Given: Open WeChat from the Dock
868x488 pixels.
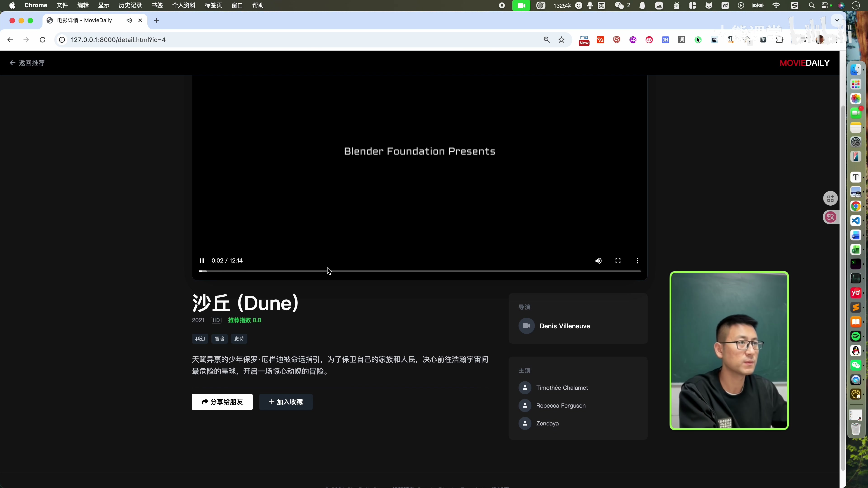Looking at the screenshot, I should pyautogui.click(x=856, y=365).
